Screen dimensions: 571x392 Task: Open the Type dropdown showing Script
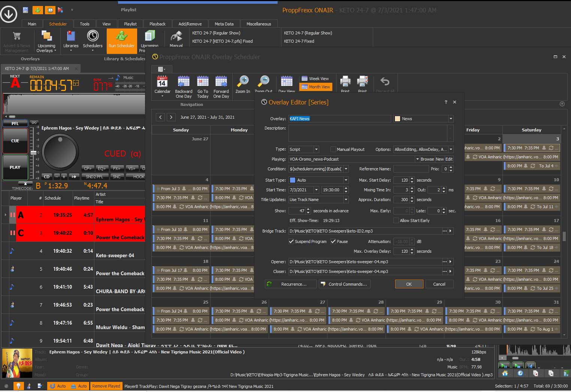(316, 149)
